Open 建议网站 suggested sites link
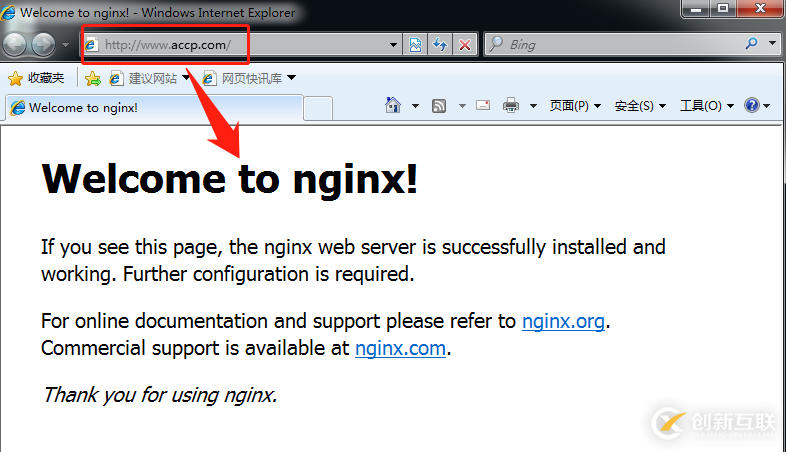Viewport: 786px width, 452px height. (149, 78)
